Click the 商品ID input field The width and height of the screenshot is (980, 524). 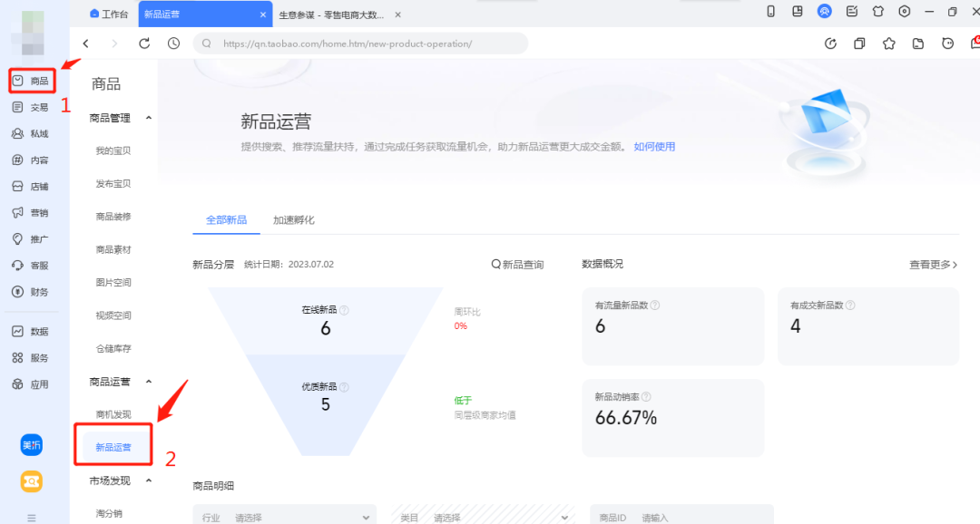(x=681, y=516)
